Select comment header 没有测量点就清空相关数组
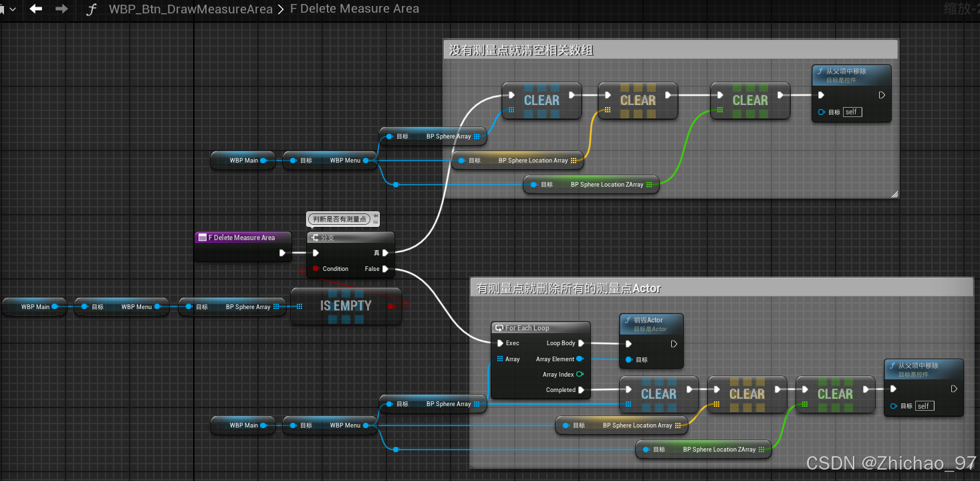980x481 pixels. (670, 50)
